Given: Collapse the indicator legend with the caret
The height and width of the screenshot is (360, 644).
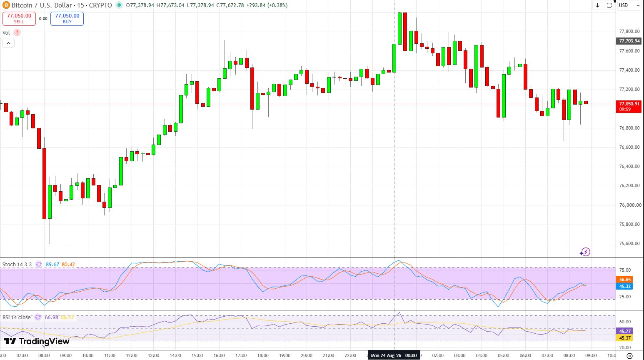Looking at the screenshot, I should click(x=8, y=43).
